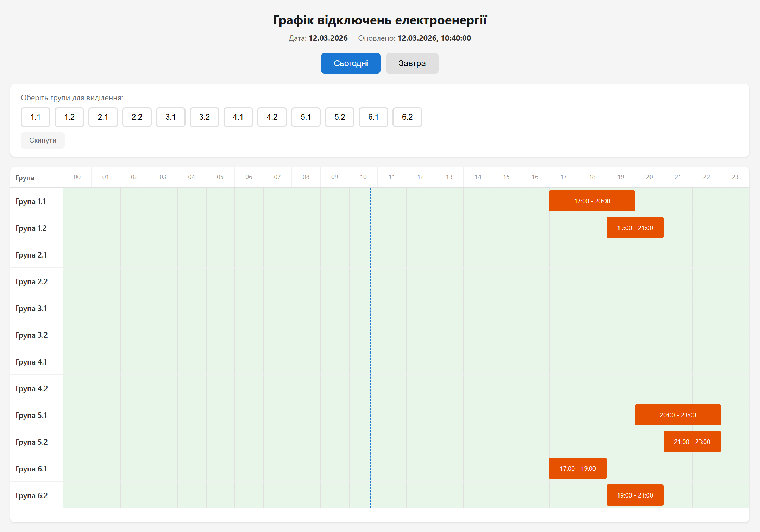
Task: Toggle group 2.1 highlight button
Action: pos(103,117)
